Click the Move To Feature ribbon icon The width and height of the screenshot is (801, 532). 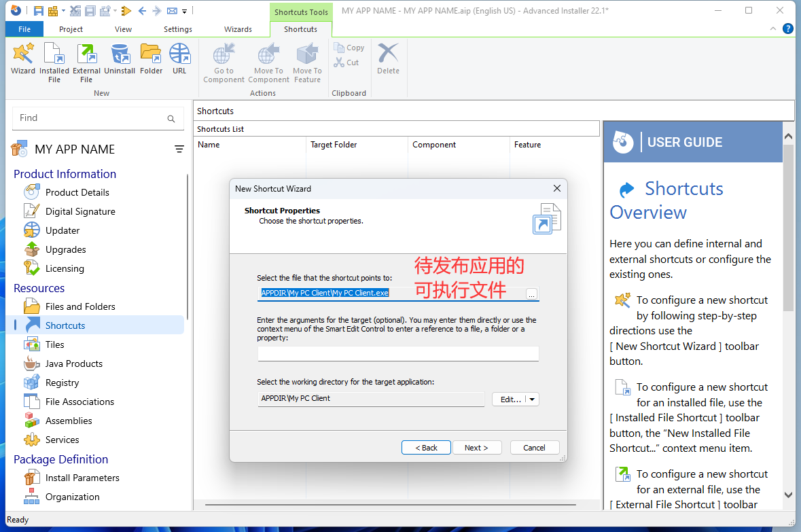pos(308,63)
